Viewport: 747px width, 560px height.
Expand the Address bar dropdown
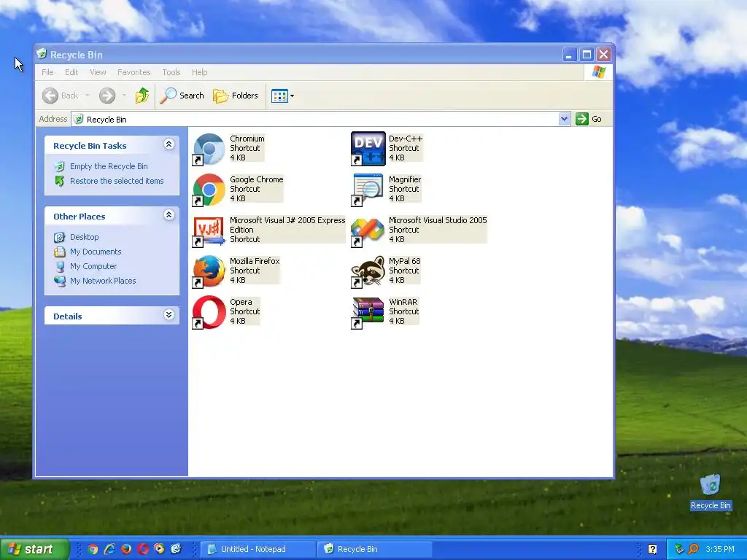click(564, 119)
